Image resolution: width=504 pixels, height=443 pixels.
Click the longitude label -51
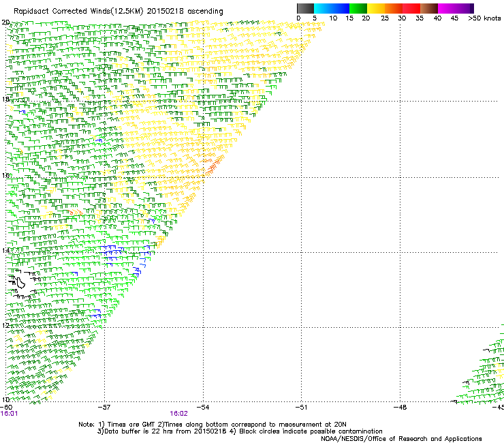point(301,407)
